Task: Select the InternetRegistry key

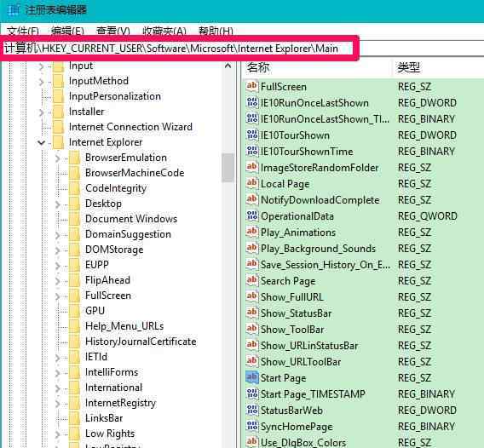Action: click(x=121, y=403)
